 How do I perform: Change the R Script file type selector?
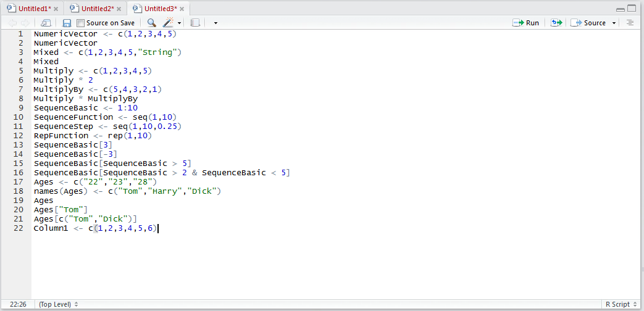[621, 304]
